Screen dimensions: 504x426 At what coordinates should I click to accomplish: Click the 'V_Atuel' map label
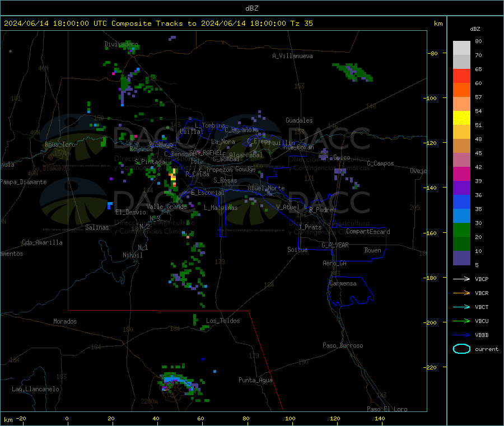pos(288,207)
